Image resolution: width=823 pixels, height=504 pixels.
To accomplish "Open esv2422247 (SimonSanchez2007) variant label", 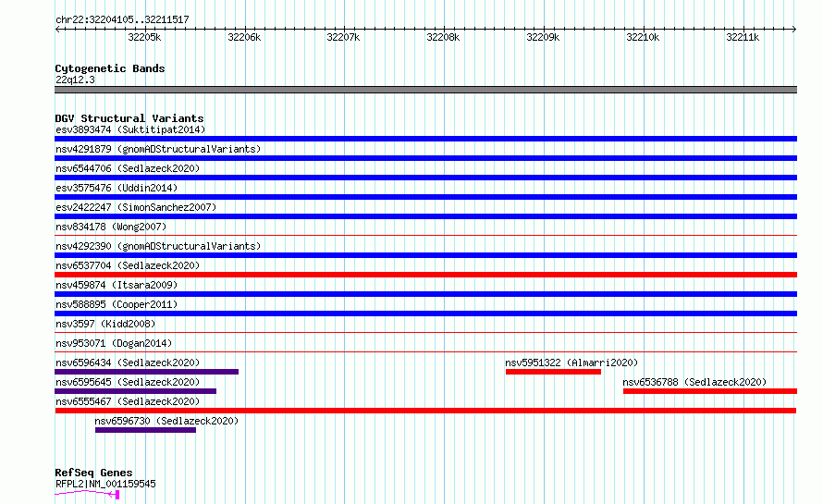I will (136, 207).
